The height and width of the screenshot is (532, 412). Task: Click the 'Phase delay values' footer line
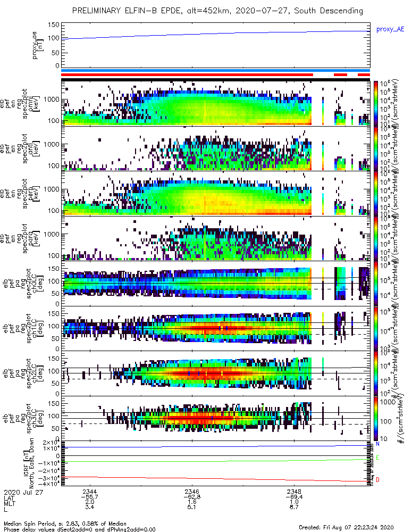pos(80,529)
